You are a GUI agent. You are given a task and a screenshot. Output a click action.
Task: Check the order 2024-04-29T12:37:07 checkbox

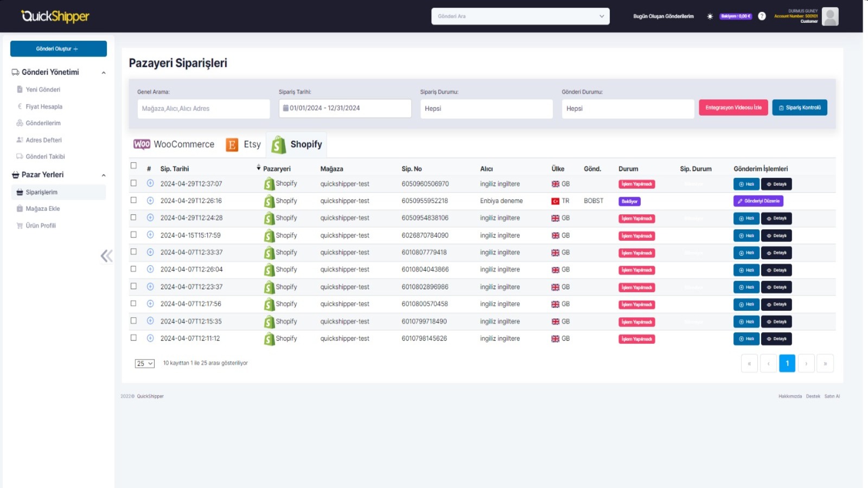133,183
